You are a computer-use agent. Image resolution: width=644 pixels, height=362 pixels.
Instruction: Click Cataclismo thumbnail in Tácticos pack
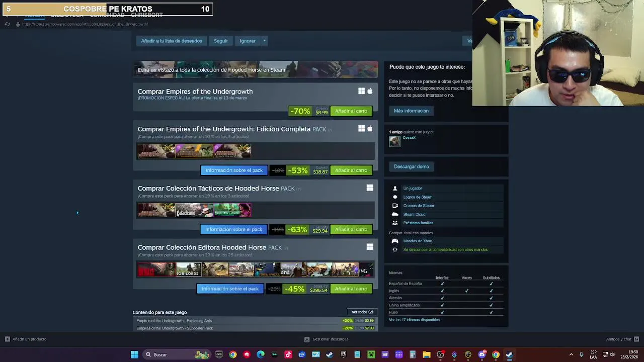tap(194, 210)
